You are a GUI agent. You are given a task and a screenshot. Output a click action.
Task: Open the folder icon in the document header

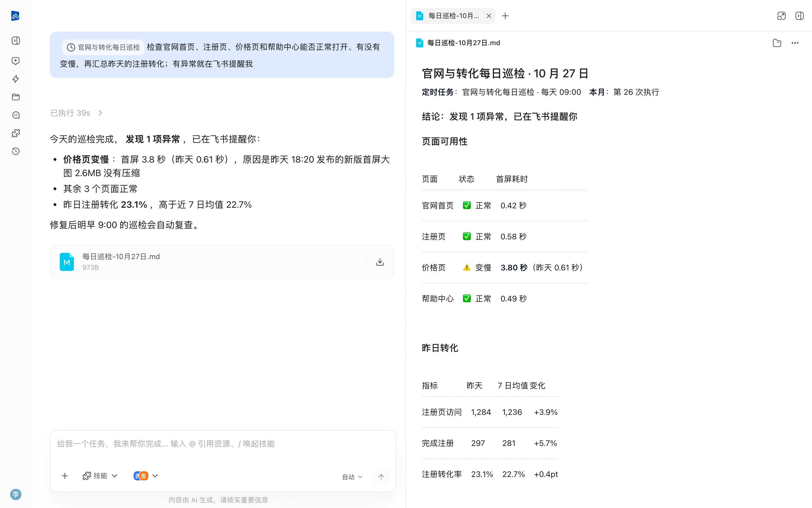[x=777, y=43]
